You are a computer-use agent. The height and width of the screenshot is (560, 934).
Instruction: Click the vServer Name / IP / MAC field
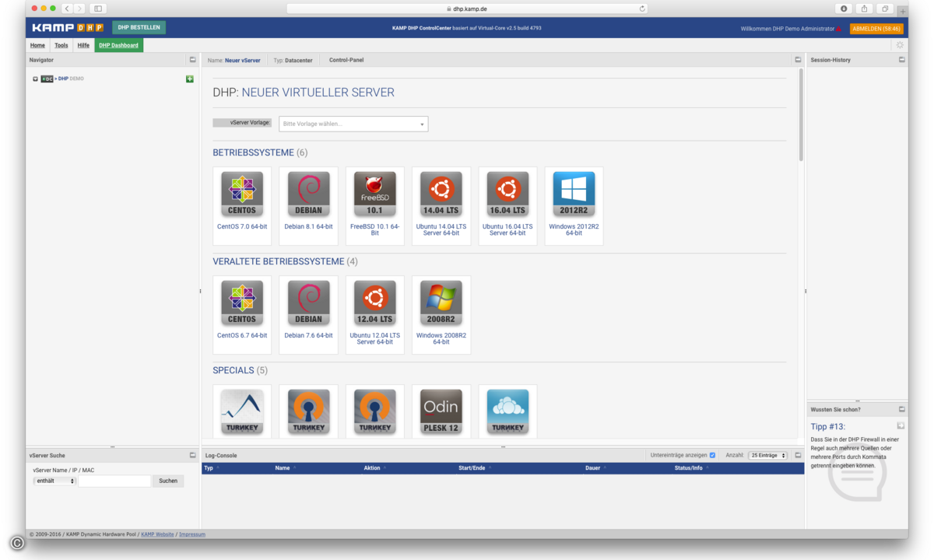coord(114,481)
